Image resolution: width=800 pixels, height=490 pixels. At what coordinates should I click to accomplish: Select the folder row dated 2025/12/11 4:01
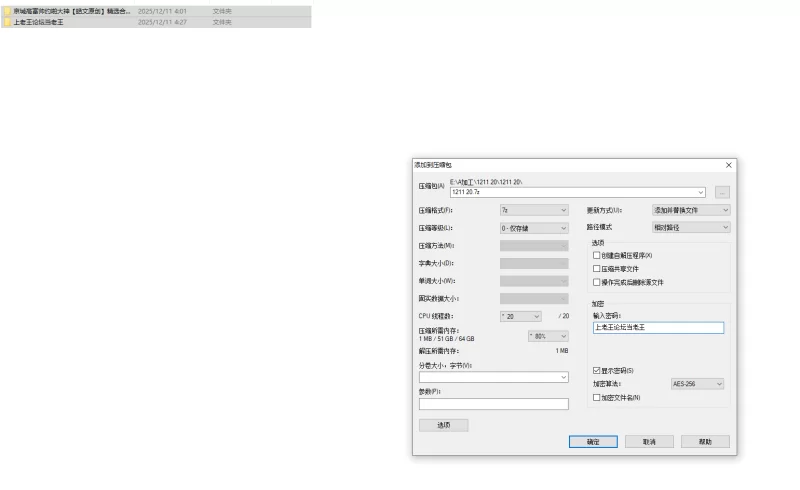click(156, 11)
